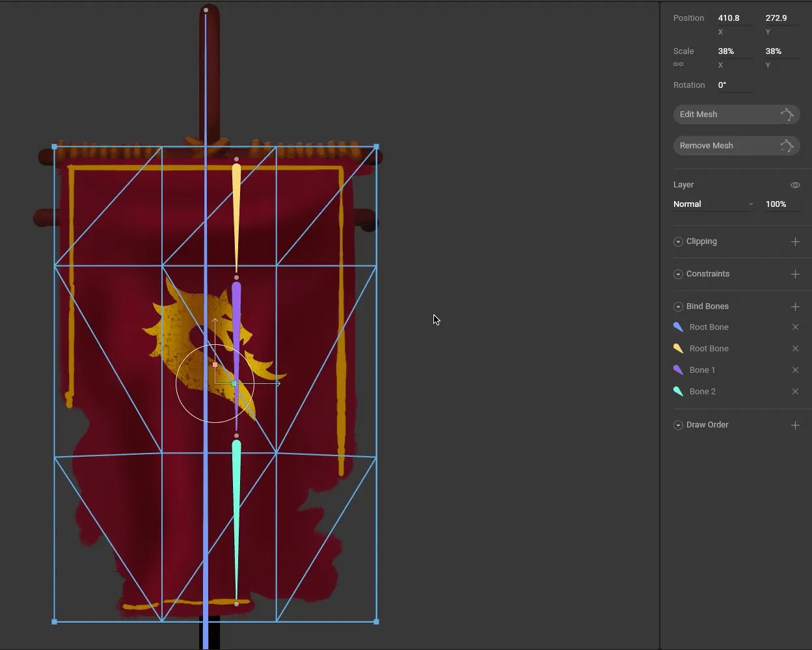This screenshot has width=812, height=650.
Task: Collapse the Bind Bones section
Action: point(678,306)
